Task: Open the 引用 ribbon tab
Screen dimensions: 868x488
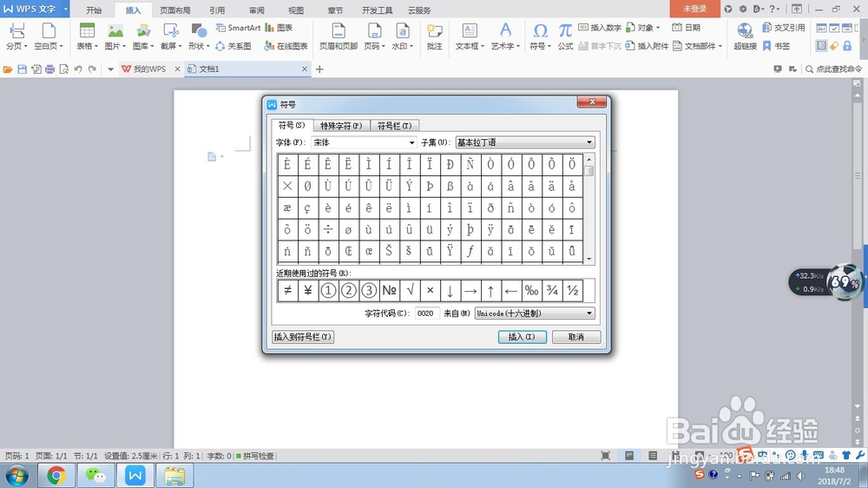Action: [217, 10]
